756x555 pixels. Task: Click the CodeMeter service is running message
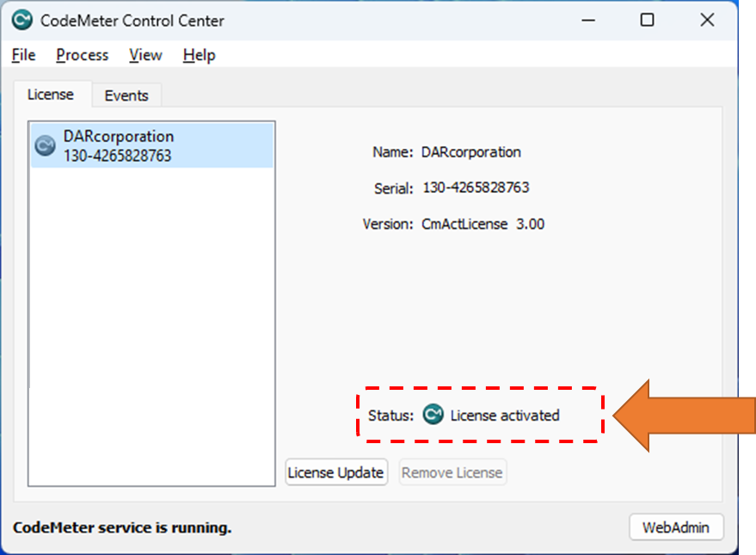(122, 527)
